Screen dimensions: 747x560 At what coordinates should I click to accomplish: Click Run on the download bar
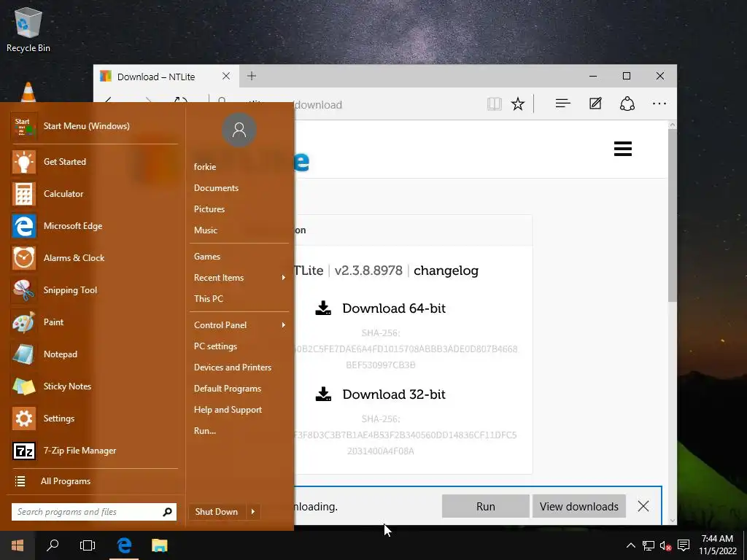[485, 506]
